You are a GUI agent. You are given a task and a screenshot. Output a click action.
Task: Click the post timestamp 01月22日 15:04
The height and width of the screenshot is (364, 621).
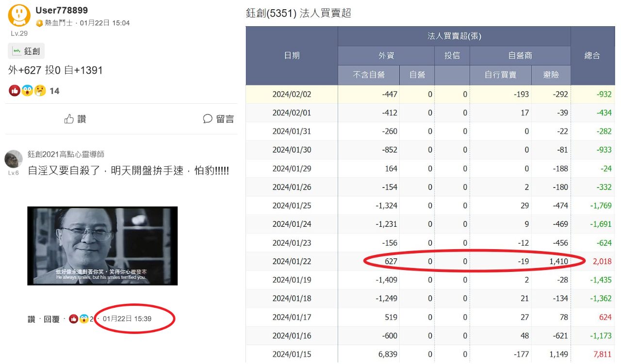[x=105, y=23]
